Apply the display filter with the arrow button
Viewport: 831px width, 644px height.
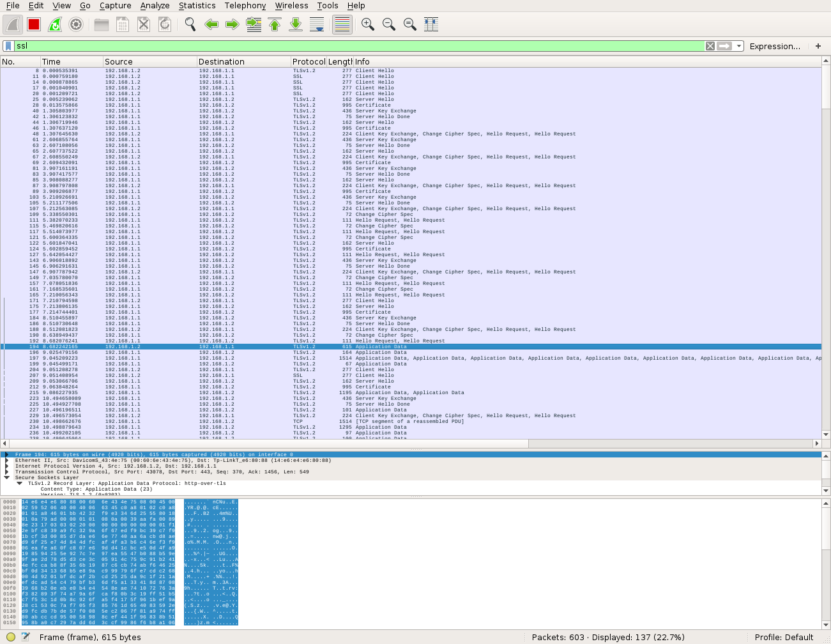click(x=724, y=46)
